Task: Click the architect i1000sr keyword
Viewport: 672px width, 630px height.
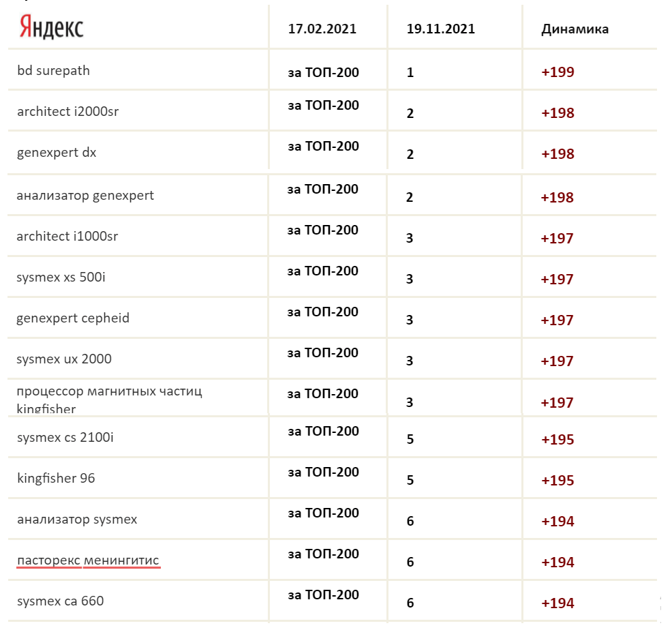Action: coord(67,237)
